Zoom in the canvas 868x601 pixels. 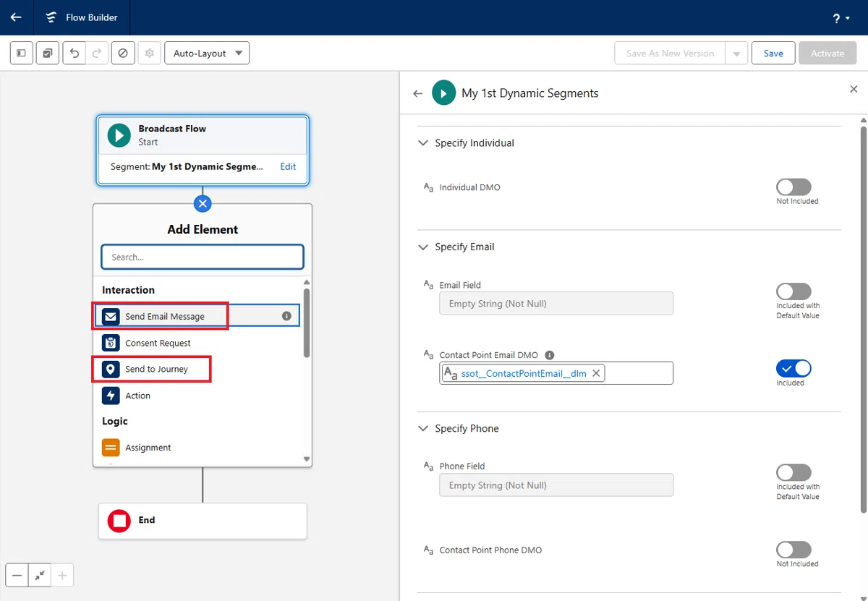coord(62,576)
